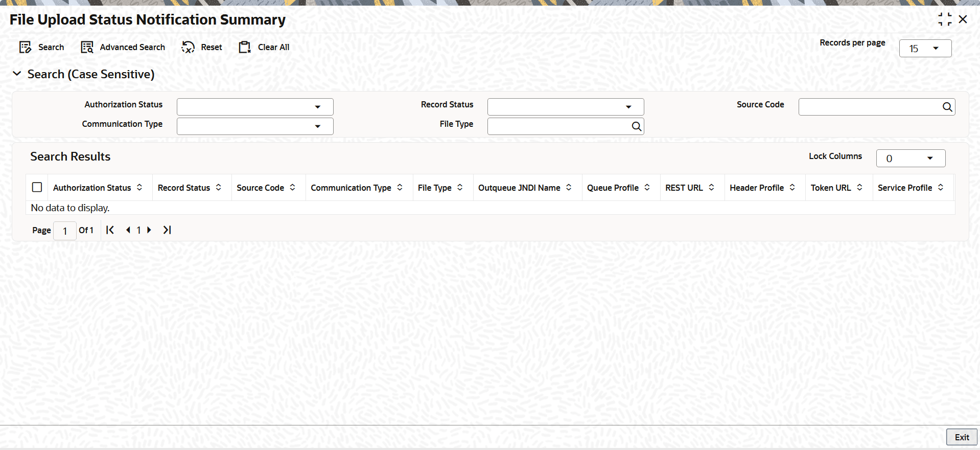Open the Authorization Status dropdown
Viewport: 980px width, 450px height.
(255, 107)
